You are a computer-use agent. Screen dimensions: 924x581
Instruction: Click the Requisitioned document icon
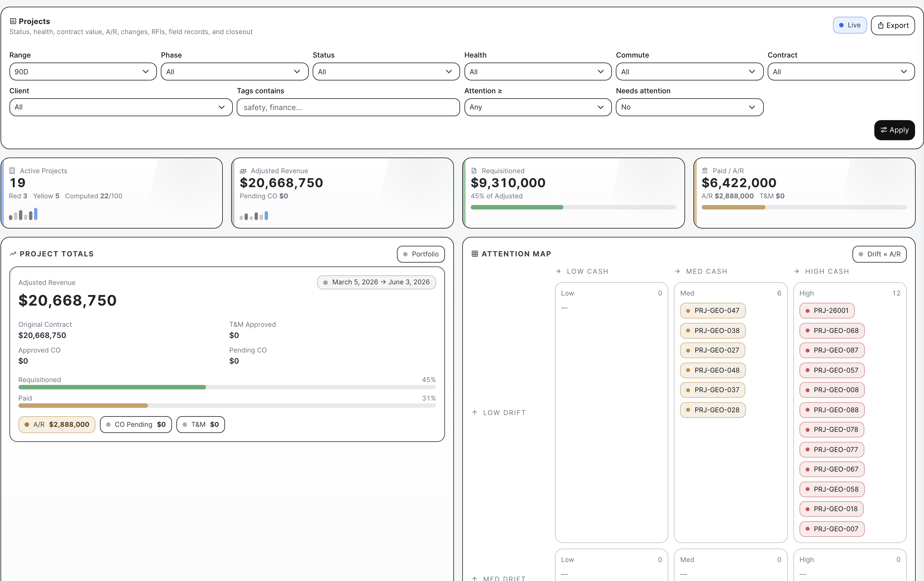coord(474,170)
